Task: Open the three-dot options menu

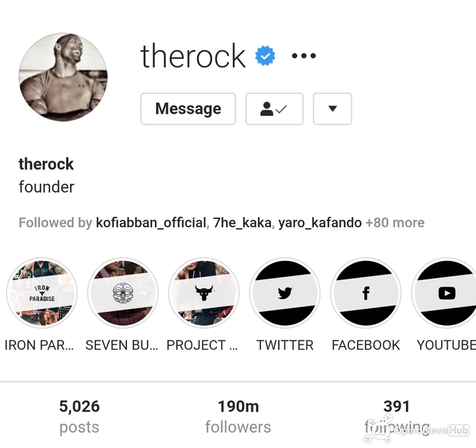Action: 303,56
